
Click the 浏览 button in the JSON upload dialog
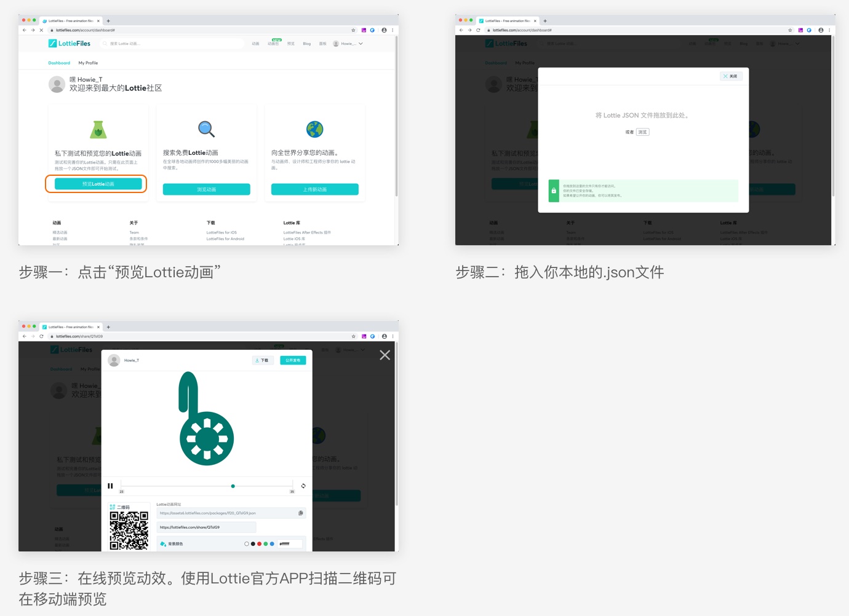click(642, 132)
